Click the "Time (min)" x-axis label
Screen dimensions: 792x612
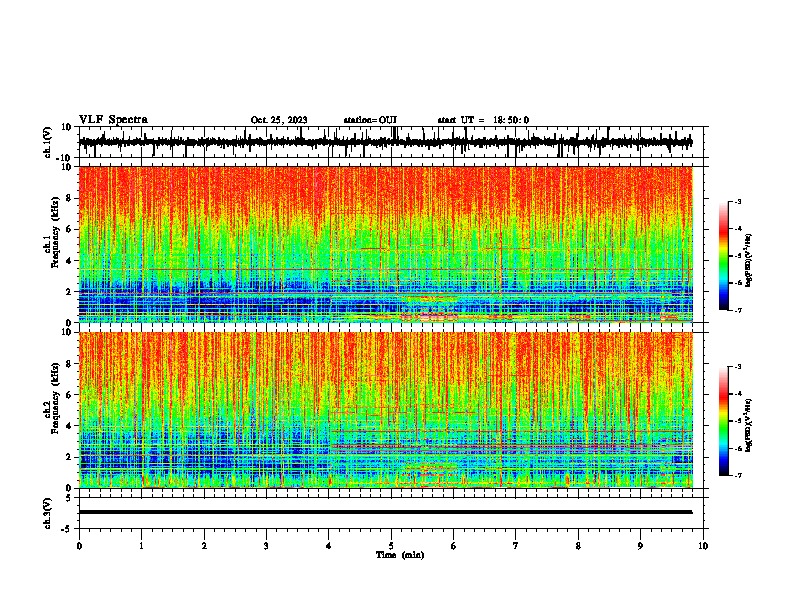400,555
